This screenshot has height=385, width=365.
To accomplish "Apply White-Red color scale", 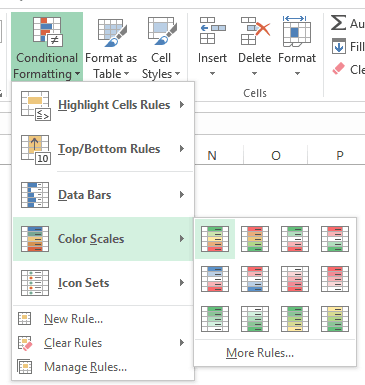I will click(x=295, y=279).
